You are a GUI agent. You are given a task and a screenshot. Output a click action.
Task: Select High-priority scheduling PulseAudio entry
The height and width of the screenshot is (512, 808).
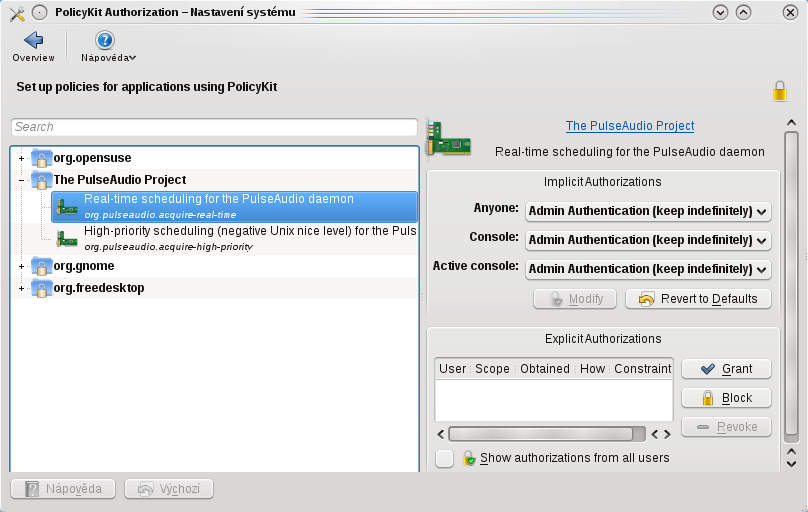[234, 238]
